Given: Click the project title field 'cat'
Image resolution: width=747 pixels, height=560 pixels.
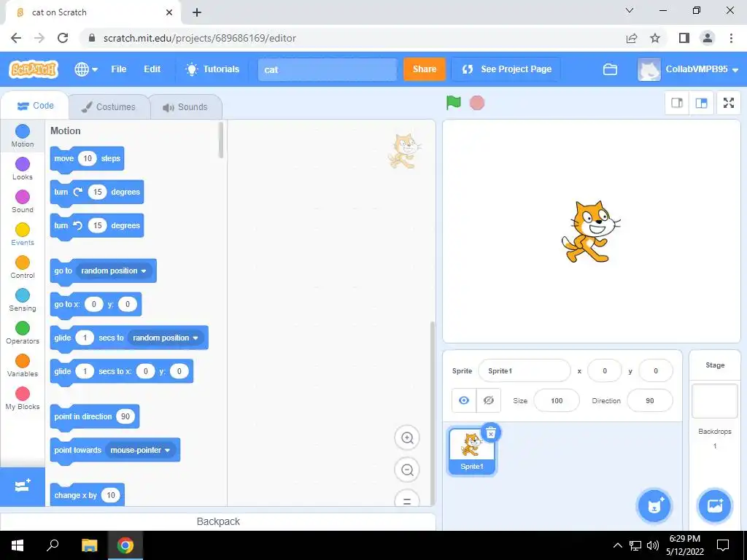Looking at the screenshot, I should click(328, 69).
